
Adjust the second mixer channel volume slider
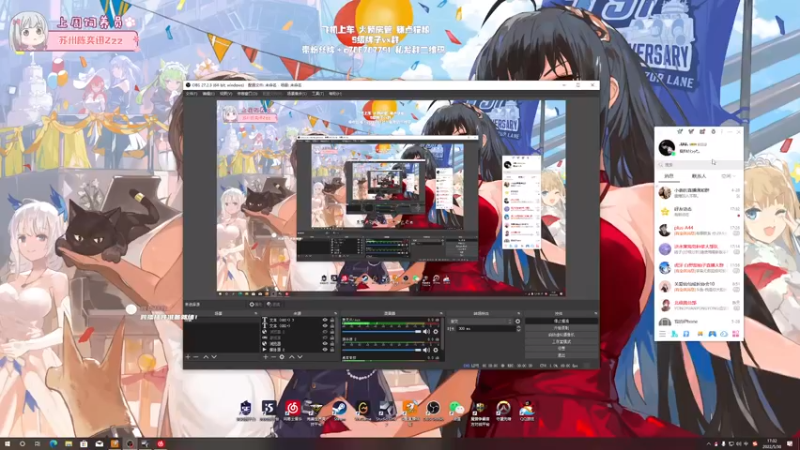(x=382, y=350)
